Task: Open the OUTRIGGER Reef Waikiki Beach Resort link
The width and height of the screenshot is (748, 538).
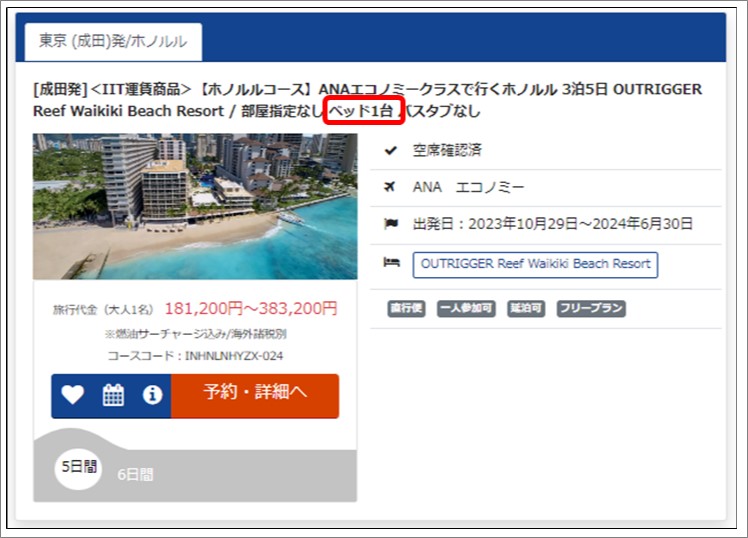Action: click(x=535, y=265)
